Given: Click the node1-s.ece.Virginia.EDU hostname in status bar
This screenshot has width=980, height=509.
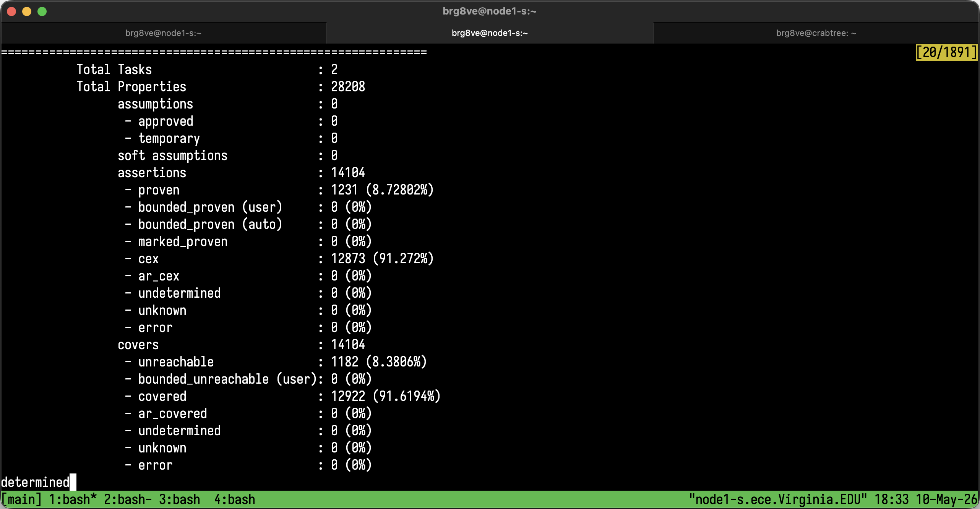Looking at the screenshot, I should pyautogui.click(x=778, y=499).
